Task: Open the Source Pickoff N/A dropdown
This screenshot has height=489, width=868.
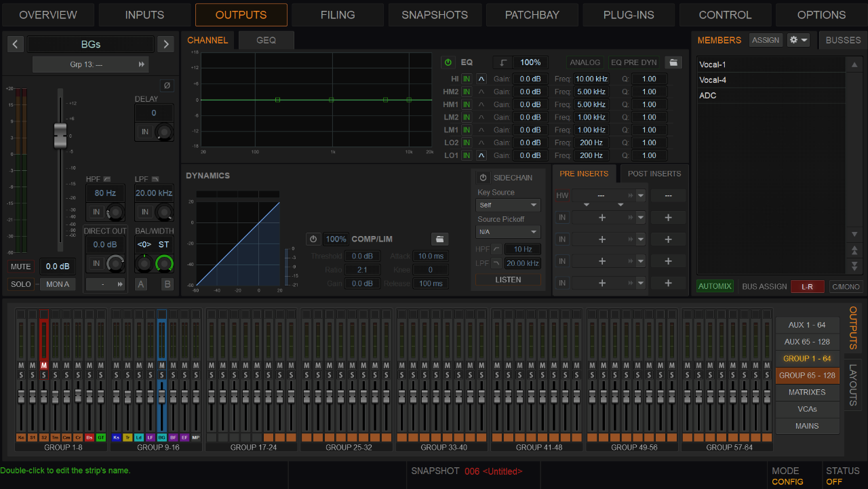Action: [508, 232]
